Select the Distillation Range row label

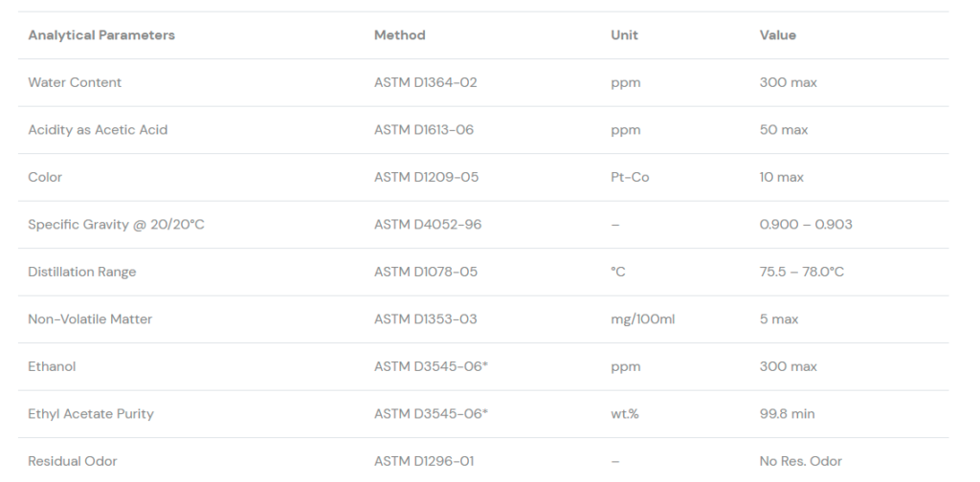(x=82, y=272)
